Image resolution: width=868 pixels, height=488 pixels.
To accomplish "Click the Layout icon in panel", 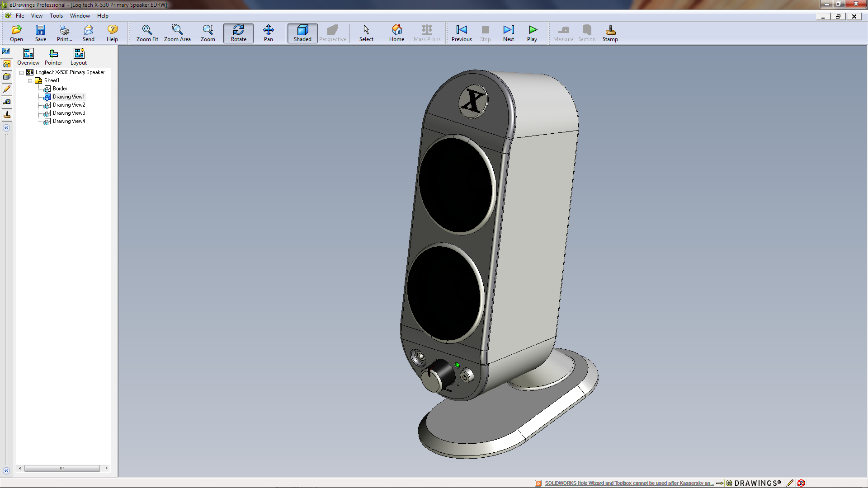I will click(x=79, y=56).
